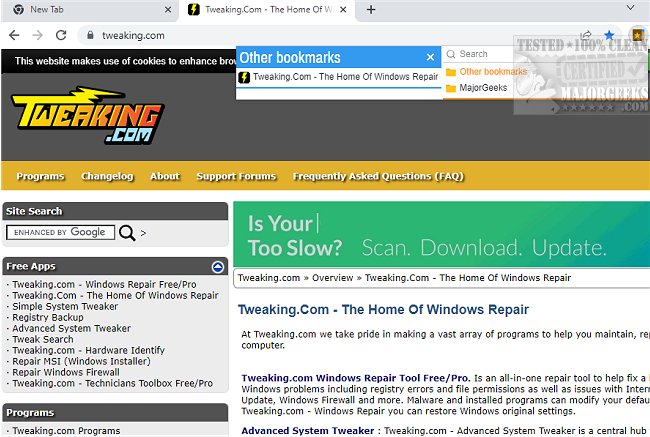Click the padlock site info icon
This screenshot has height=437, width=650.
(x=90, y=35)
